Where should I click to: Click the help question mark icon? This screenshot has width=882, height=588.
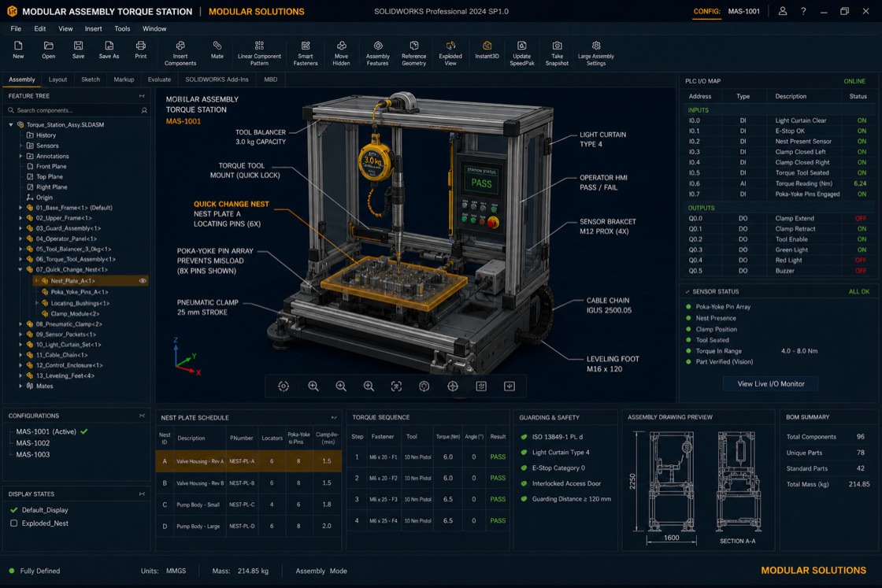tap(803, 11)
